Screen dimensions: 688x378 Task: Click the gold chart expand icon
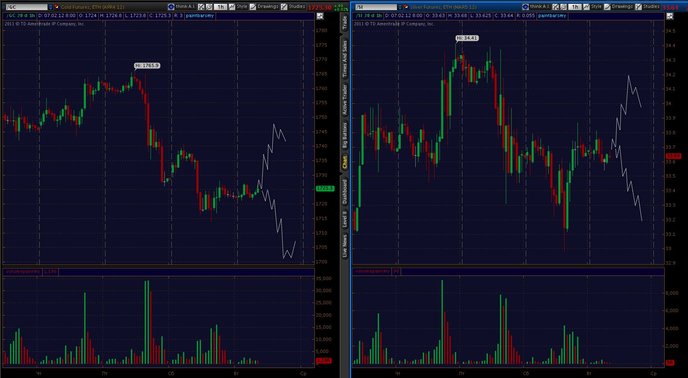[x=320, y=16]
